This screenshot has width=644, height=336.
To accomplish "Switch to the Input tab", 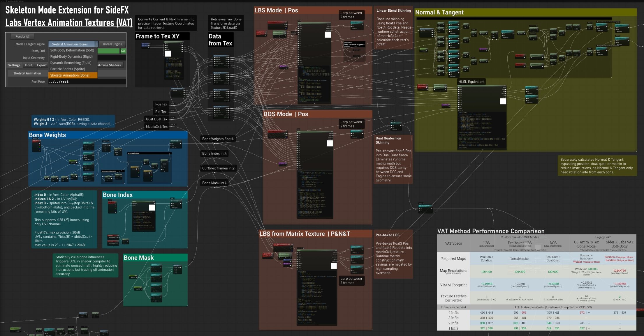I will pyautogui.click(x=29, y=65).
